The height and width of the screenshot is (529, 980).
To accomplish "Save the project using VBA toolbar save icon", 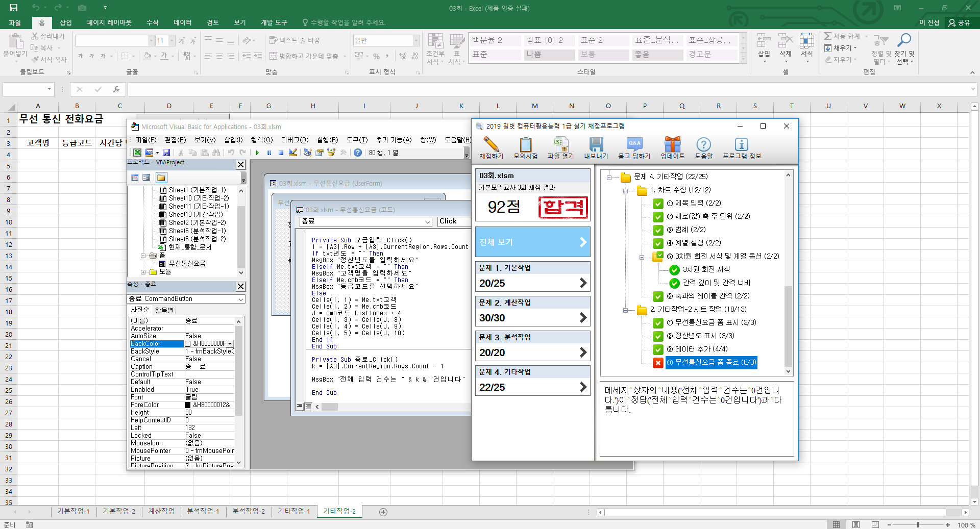I will pyautogui.click(x=166, y=153).
